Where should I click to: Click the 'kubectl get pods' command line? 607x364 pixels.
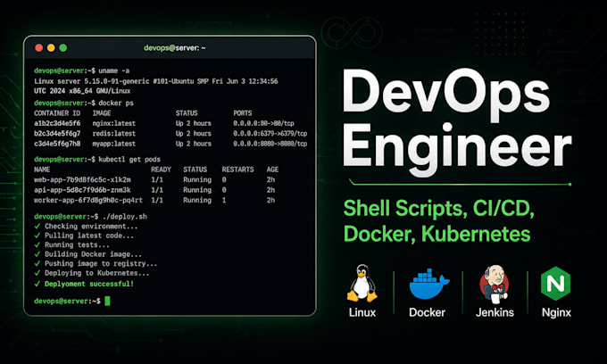[x=97, y=160]
